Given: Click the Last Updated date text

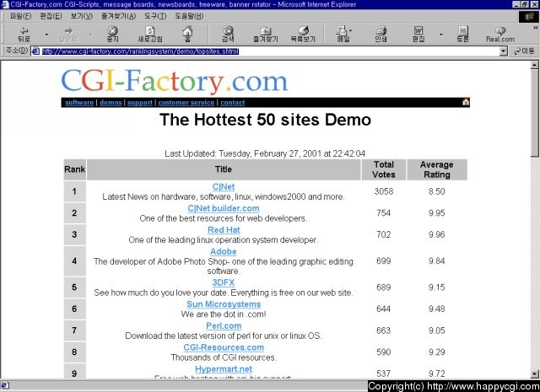Looking at the screenshot, I should point(265,153).
